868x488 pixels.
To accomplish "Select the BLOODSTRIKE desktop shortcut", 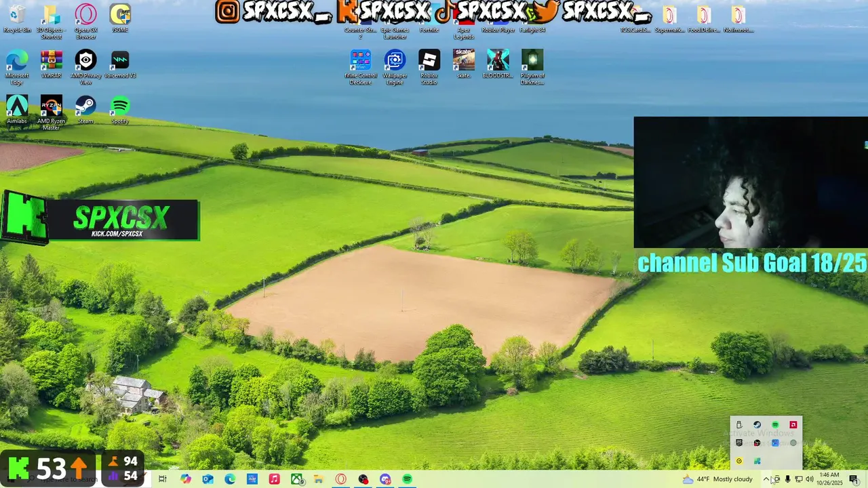I will [x=498, y=64].
